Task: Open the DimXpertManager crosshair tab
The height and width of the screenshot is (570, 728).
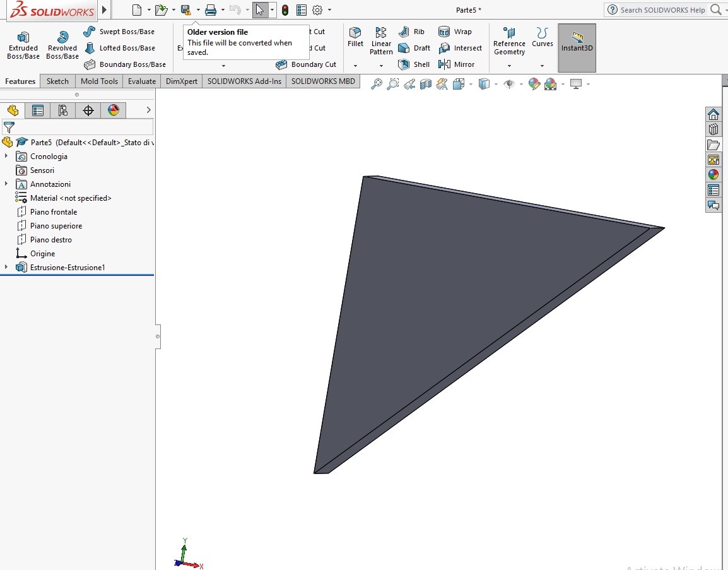Action: click(x=88, y=110)
